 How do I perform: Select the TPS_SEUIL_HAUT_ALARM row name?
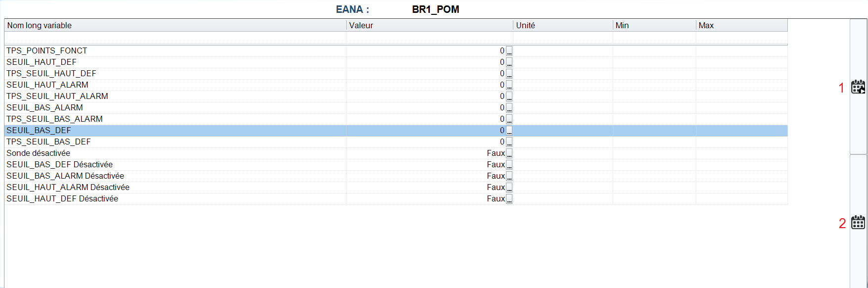(57, 96)
